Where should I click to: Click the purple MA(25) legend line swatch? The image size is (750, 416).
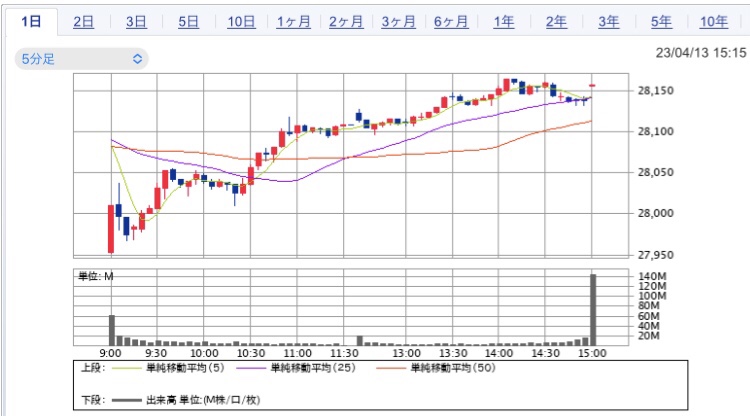pyautogui.click(x=251, y=368)
